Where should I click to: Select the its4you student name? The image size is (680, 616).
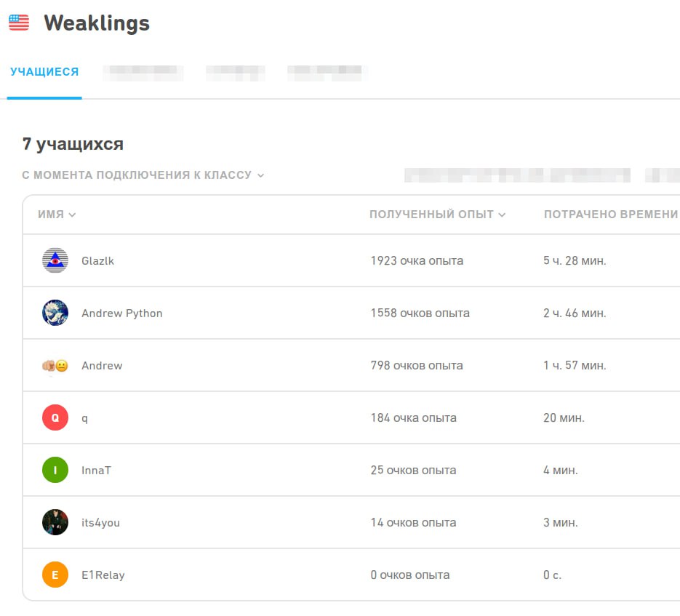pos(100,522)
